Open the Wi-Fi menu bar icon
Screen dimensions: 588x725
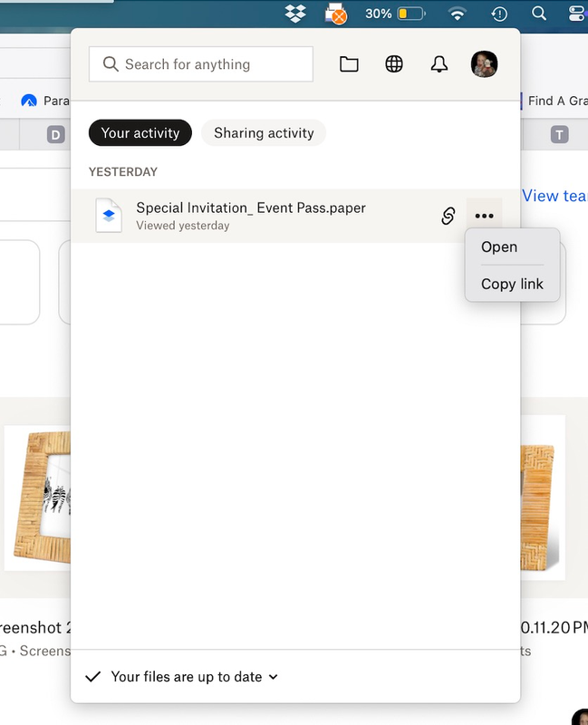(458, 14)
